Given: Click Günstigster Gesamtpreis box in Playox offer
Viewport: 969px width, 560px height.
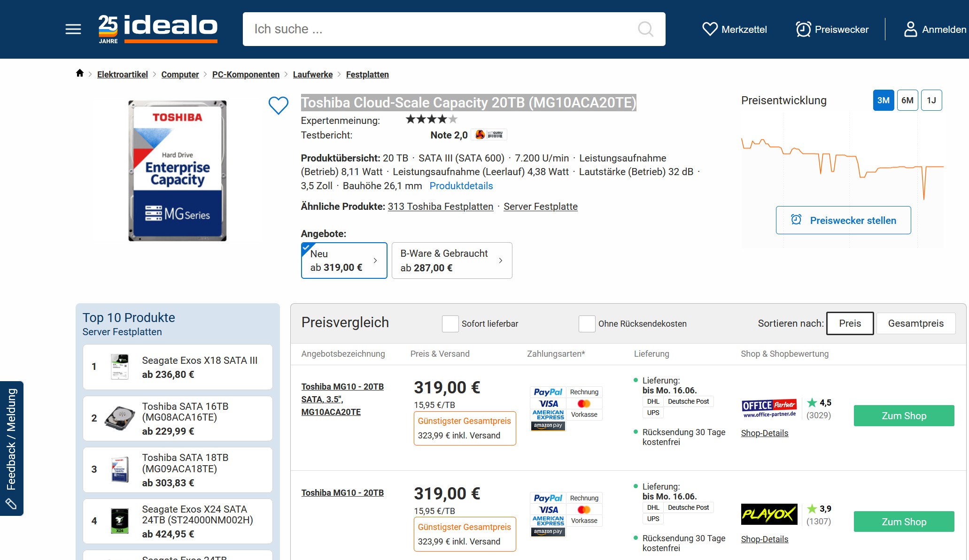Looking at the screenshot, I should (465, 534).
